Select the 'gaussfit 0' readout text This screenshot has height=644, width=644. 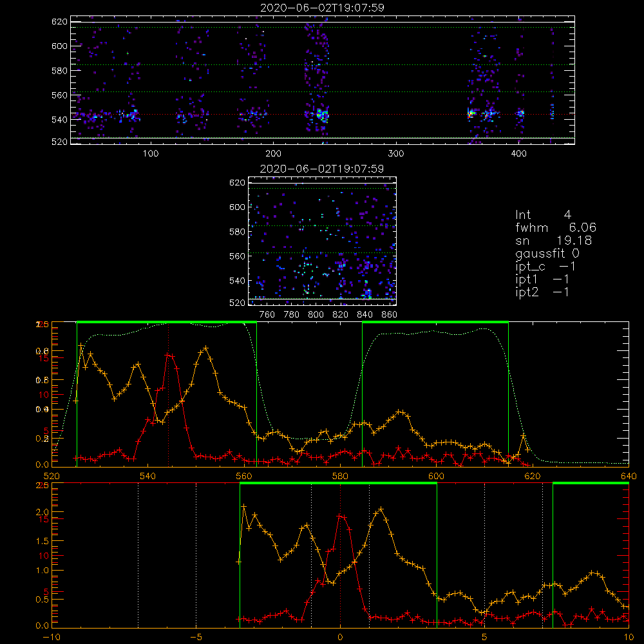[547, 254]
